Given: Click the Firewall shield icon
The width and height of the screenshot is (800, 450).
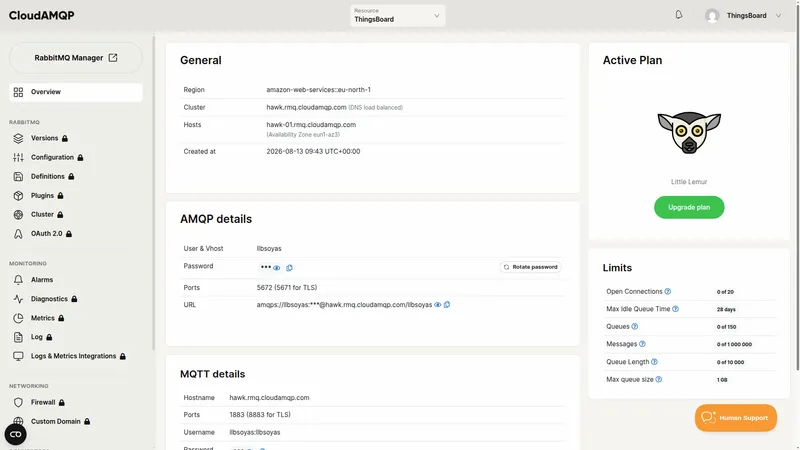Looking at the screenshot, I should [18, 403].
